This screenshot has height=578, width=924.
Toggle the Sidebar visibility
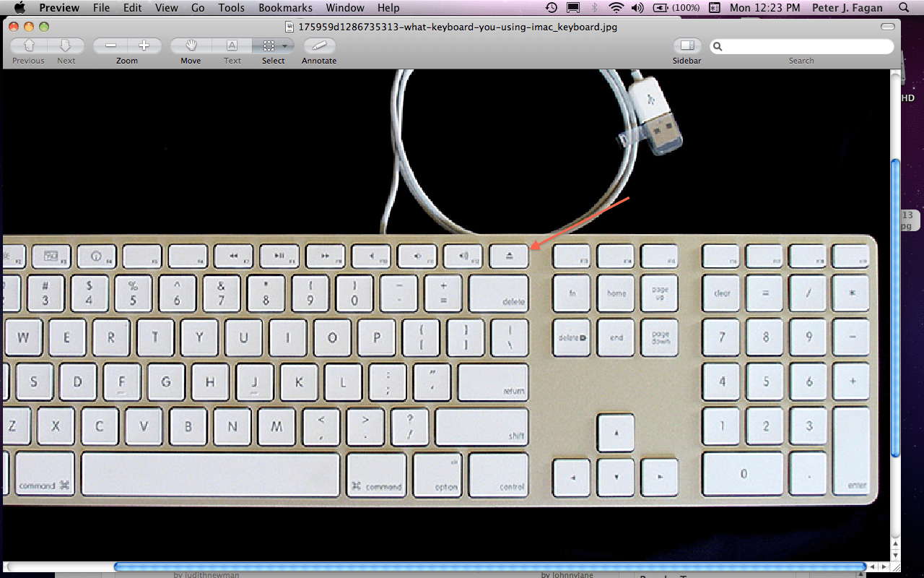coord(687,46)
